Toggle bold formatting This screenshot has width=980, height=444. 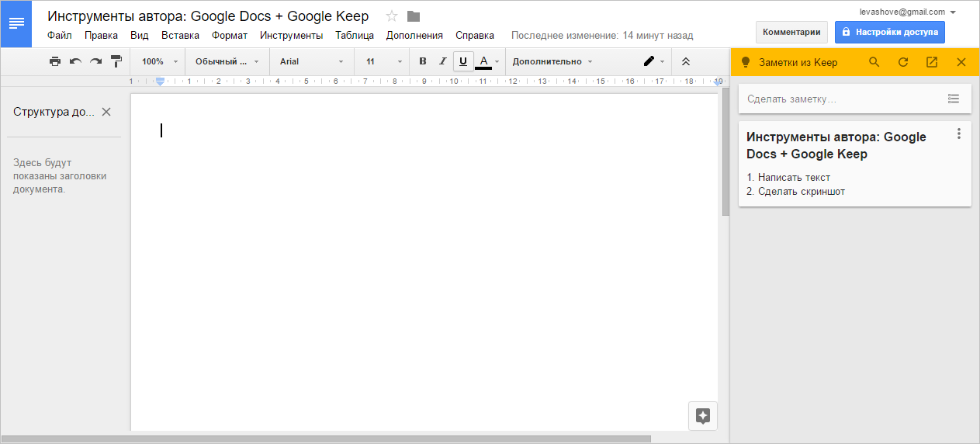click(423, 61)
